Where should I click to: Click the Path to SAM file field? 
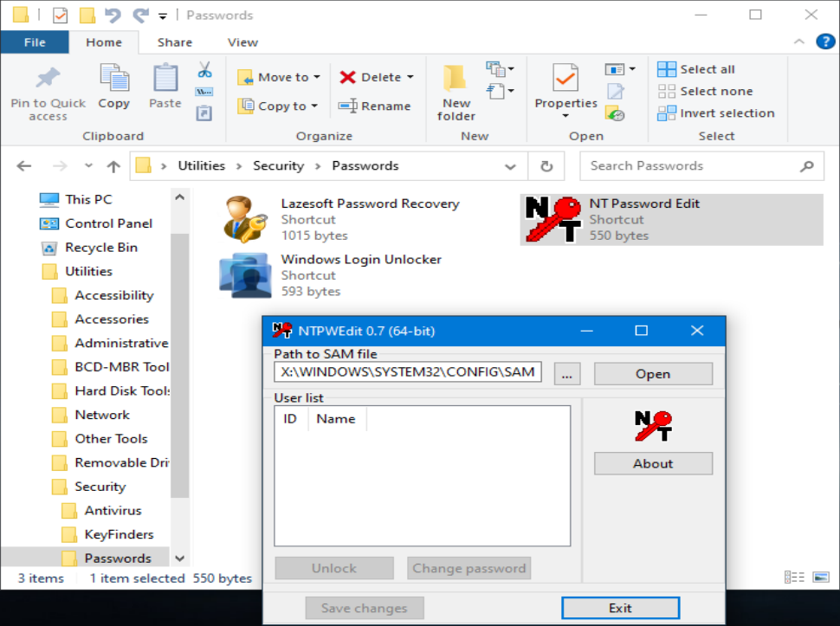(x=408, y=371)
